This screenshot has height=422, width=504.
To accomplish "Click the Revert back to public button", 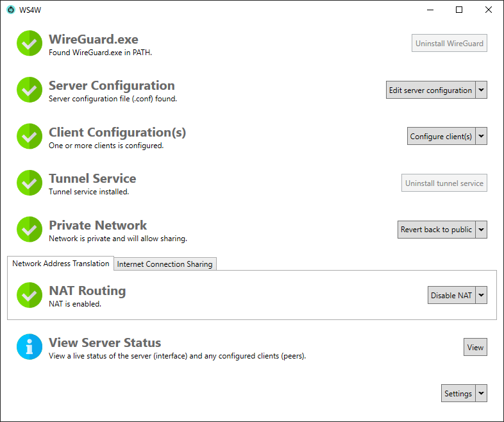I will pos(436,230).
